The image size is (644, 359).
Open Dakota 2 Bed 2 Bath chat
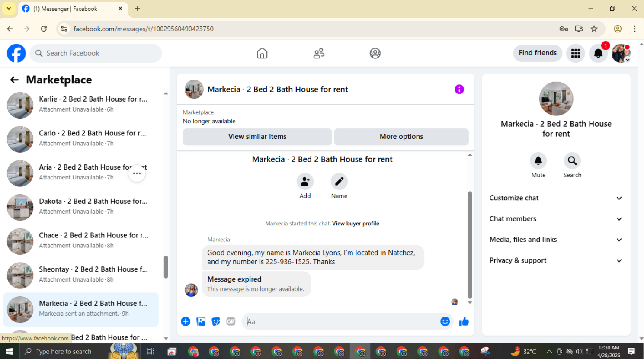click(x=81, y=207)
